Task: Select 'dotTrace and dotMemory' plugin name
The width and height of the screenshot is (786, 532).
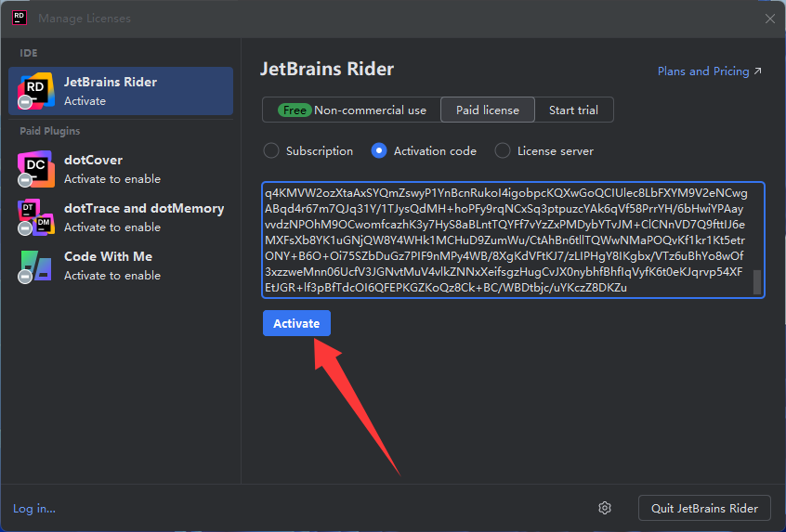Action: pyautogui.click(x=144, y=208)
